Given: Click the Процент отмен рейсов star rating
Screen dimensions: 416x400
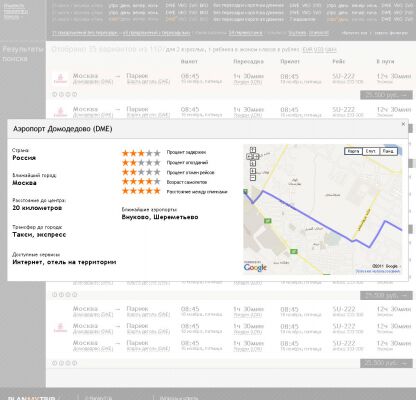Looking at the screenshot, I should click(141, 172).
